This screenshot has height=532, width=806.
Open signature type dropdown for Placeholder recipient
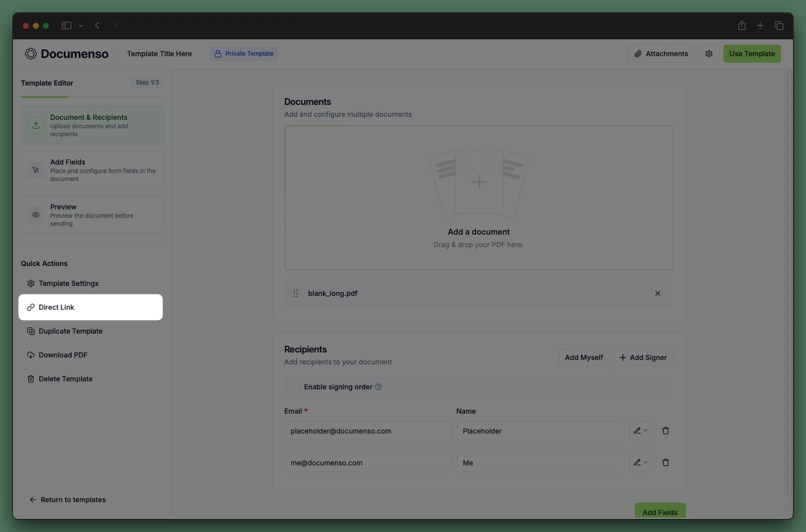(641, 431)
